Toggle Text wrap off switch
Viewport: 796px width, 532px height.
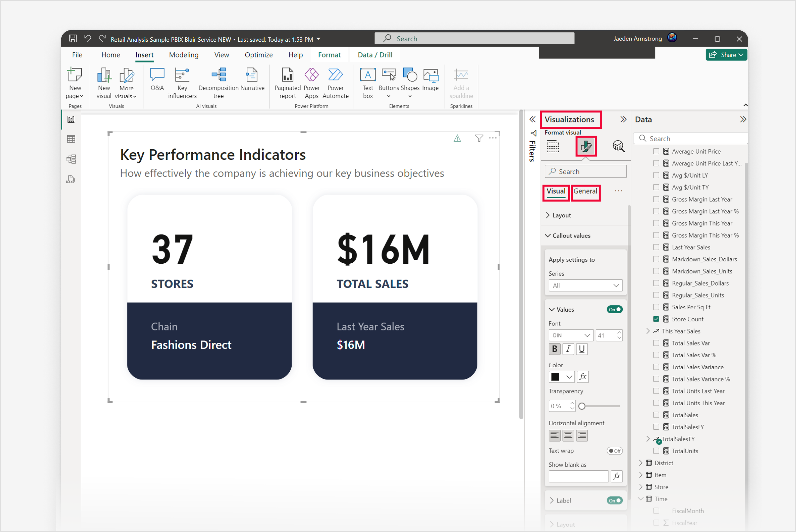pyautogui.click(x=616, y=451)
